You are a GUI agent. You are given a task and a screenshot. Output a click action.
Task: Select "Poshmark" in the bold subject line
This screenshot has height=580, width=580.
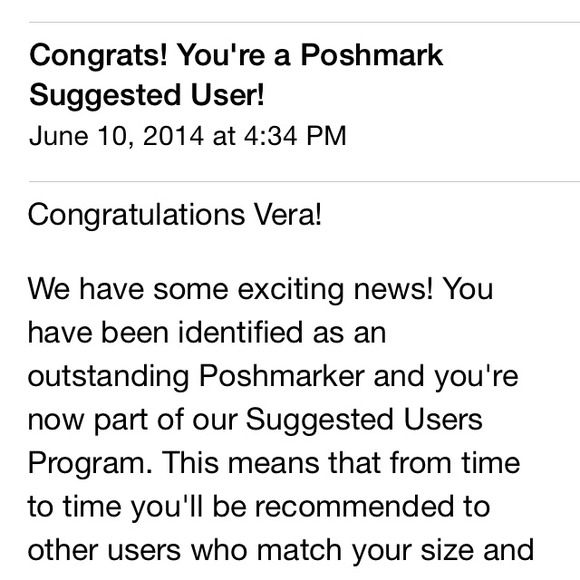[371, 55]
